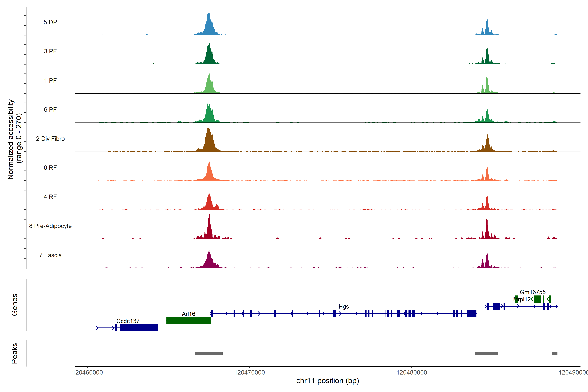
Task: Click the 120470000 axis tick label
Action: 249,373
